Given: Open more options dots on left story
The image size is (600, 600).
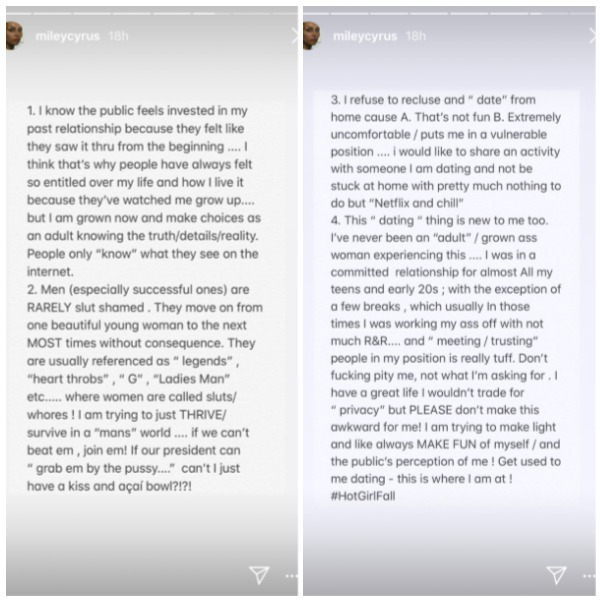Looking at the screenshot, I should click(x=292, y=576).
